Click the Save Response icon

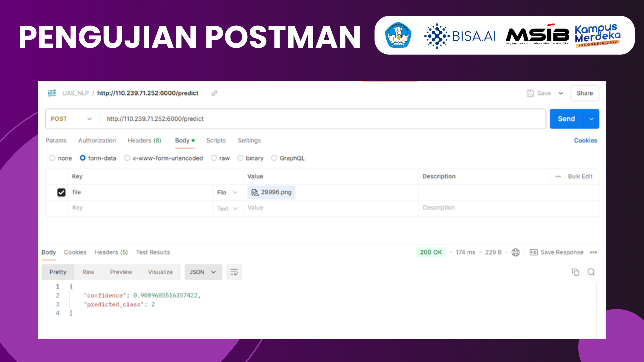[533, 252]
